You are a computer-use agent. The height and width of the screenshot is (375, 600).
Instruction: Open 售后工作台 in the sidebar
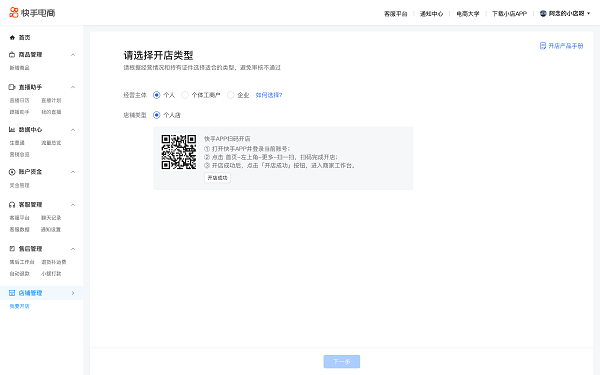(x=22, y=262)
